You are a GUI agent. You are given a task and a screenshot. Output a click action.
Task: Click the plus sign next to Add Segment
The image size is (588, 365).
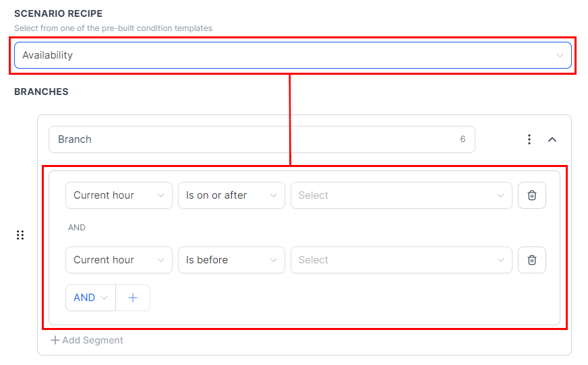pyautogui.click(x=55, y=340)
